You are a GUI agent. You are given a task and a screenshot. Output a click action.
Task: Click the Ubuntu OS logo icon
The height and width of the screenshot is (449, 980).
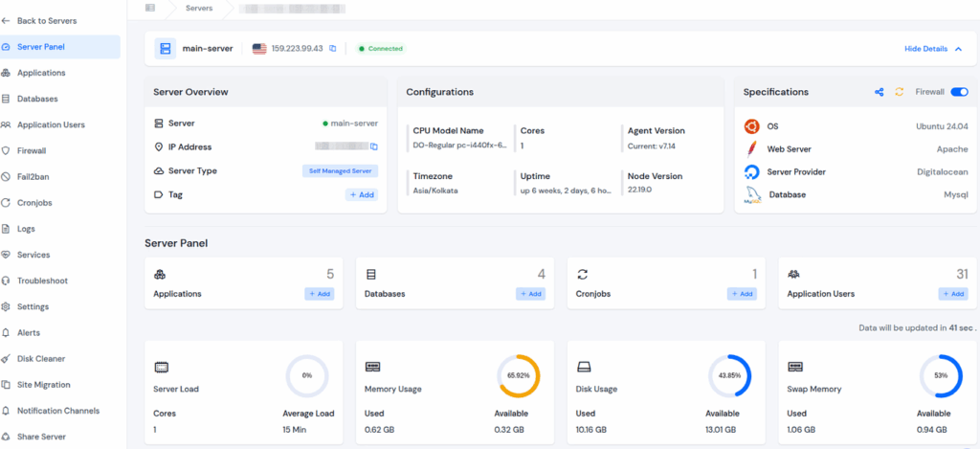pyautogui.click(x=752, y=126)
